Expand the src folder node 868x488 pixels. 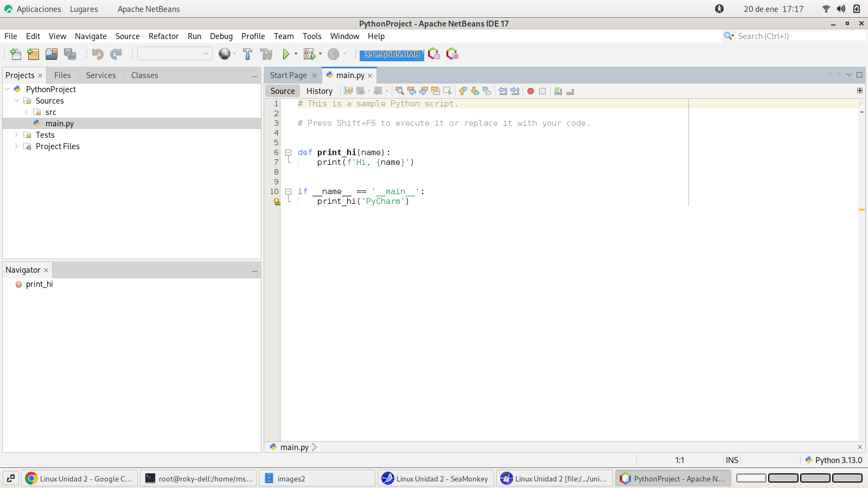pyautogui.click(x=26, y=112)
